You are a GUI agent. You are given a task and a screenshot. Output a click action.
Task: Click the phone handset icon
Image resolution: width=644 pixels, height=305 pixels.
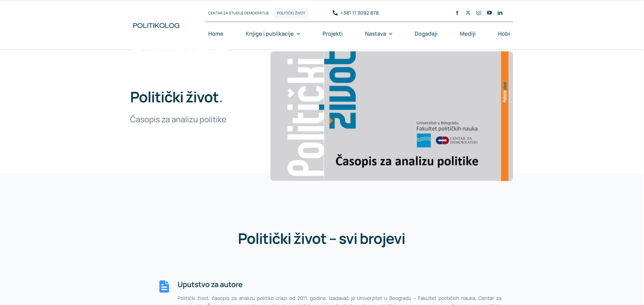click(x=335, y=13)
